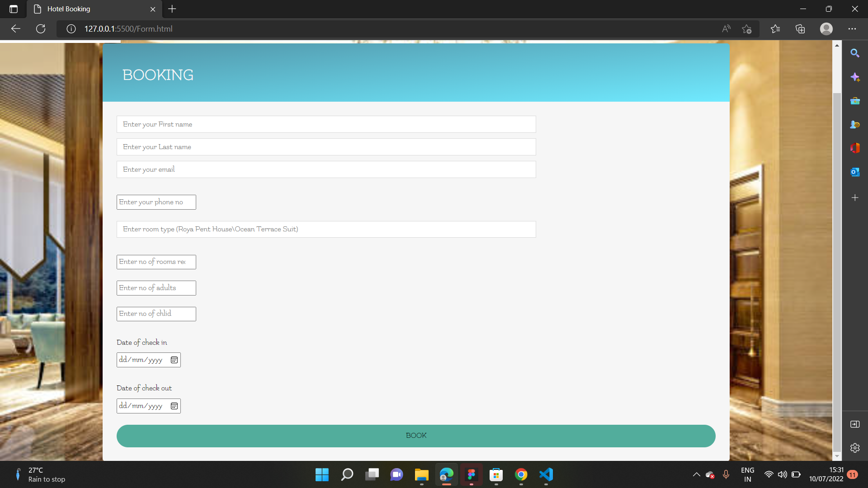This screenshot has height=488, width=868.
Task: Expand the system tray hidden icons chevron
Action: 696,474
